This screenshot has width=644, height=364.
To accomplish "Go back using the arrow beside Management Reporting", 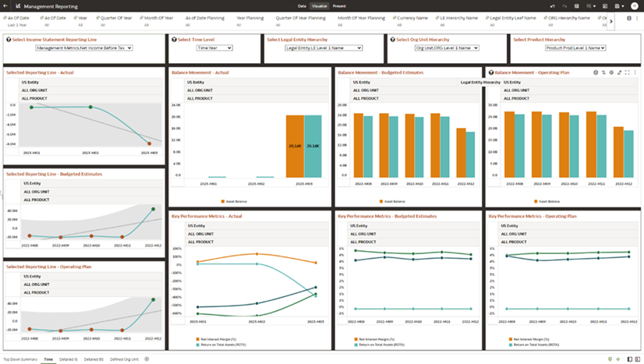I will 5,6.
